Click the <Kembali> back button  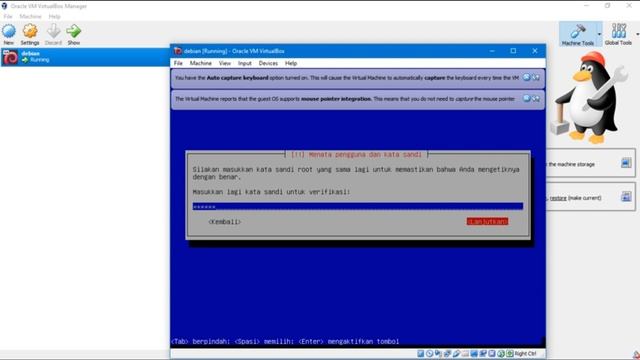click(x=224, y=222)
